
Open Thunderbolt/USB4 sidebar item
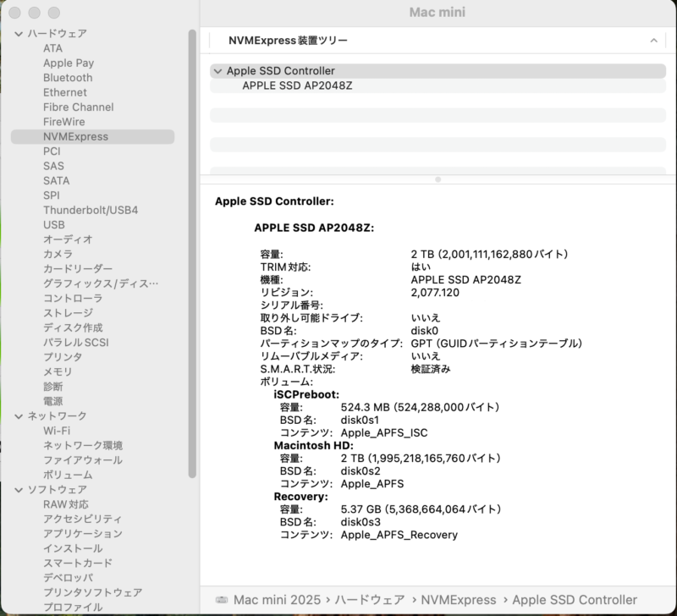pyautogui.click(x=91, y=210)
